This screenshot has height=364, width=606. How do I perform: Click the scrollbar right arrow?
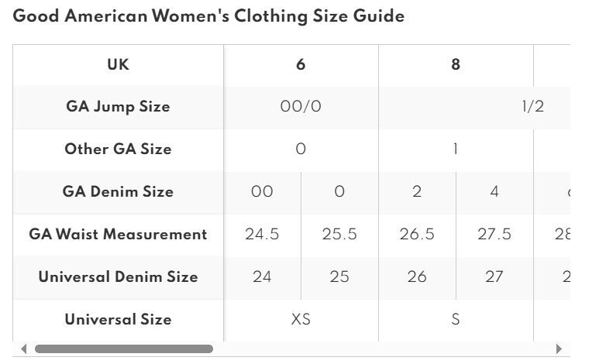pyautogui.click(x=560, y=349)
